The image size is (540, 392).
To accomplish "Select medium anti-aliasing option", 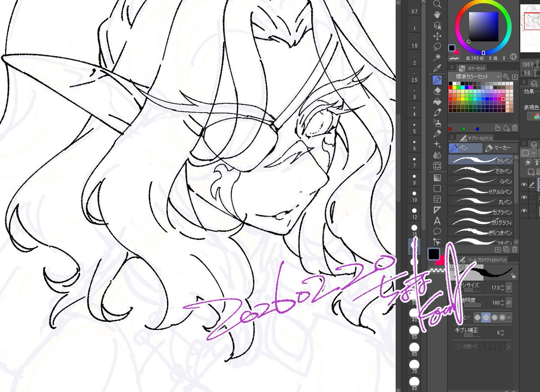I will click(495, 318).
